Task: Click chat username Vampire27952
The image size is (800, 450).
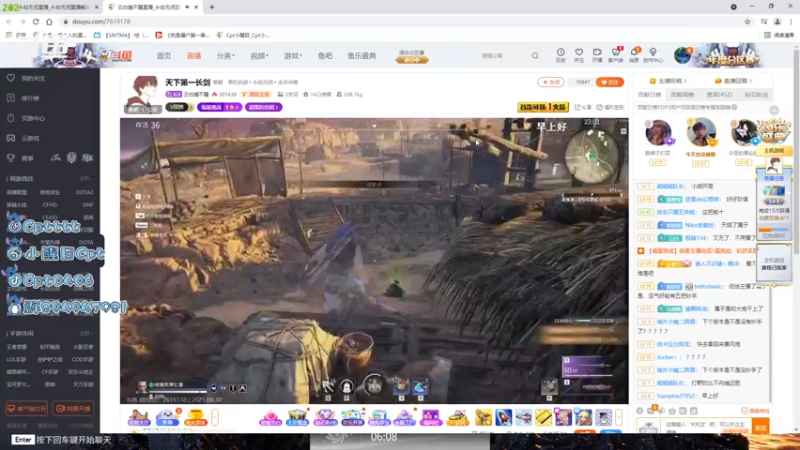Action: pyautogui.click(x=676, y=396)
